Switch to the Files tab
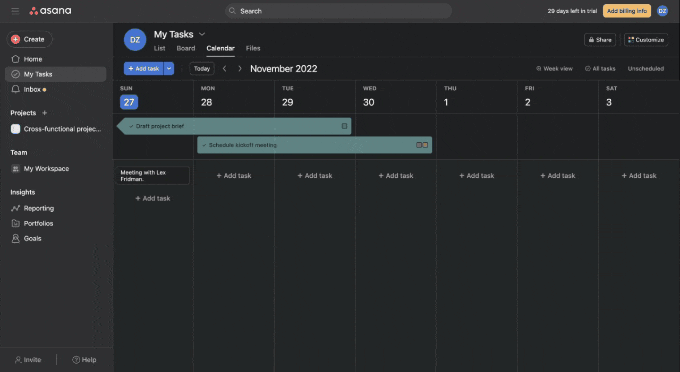The width and height of the screenshot is (680, 372). pos(253,48)
